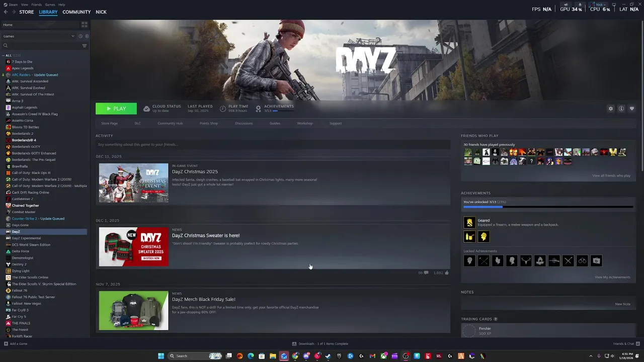Viewport: 644px width, 362px height.
Task: Open the COMMUNITY tab
Action: [x=76, y=12]
